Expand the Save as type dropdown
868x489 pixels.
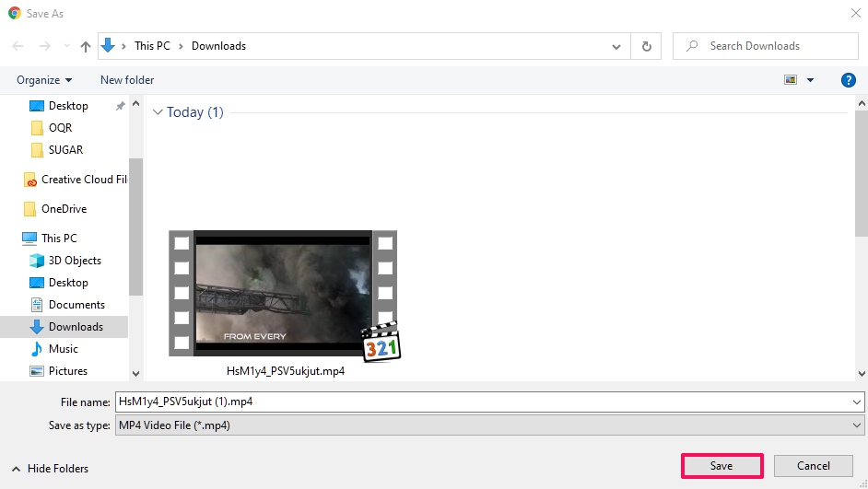point(857,425)
